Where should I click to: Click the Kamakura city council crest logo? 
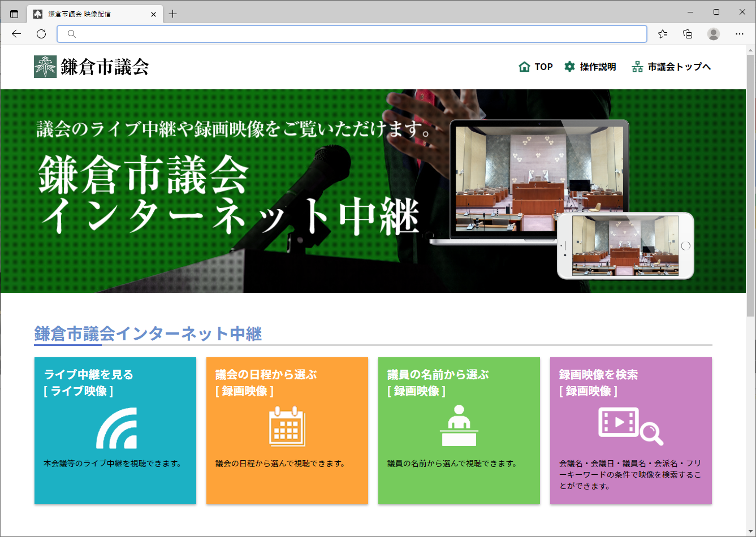(x=45, y=67)
